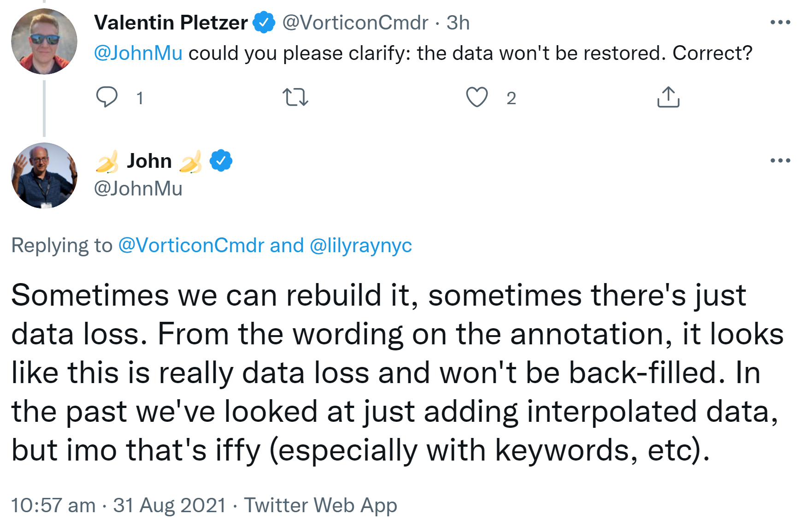Image resolution: width=807 pixels, height=532 pixels.
Task: Click John's blue verified badge
Action: pyautogui.click(x=221, y=161)
